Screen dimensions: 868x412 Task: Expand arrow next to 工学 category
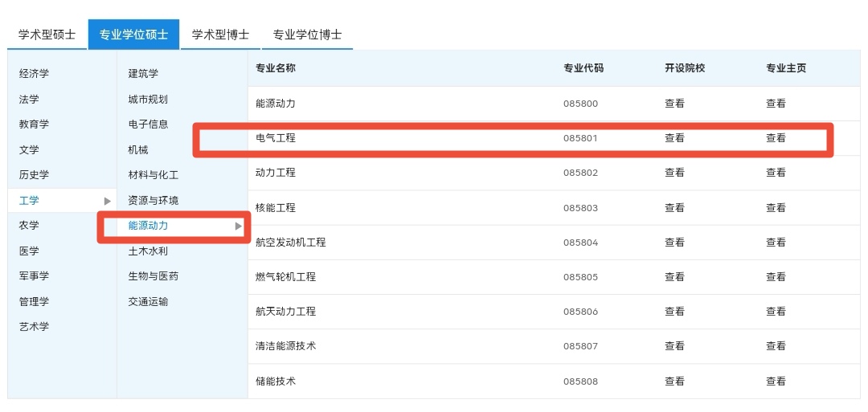tap(108, 201)
